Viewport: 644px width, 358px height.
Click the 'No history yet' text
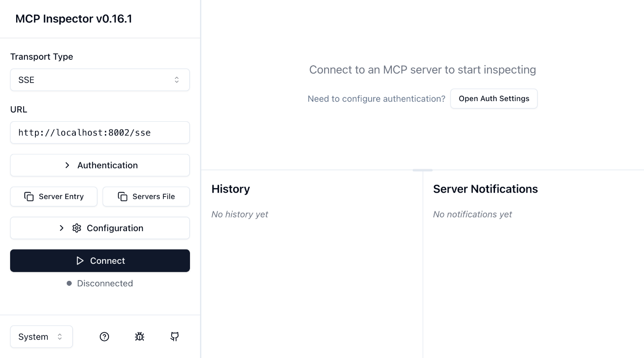click(x=240, y=215)
